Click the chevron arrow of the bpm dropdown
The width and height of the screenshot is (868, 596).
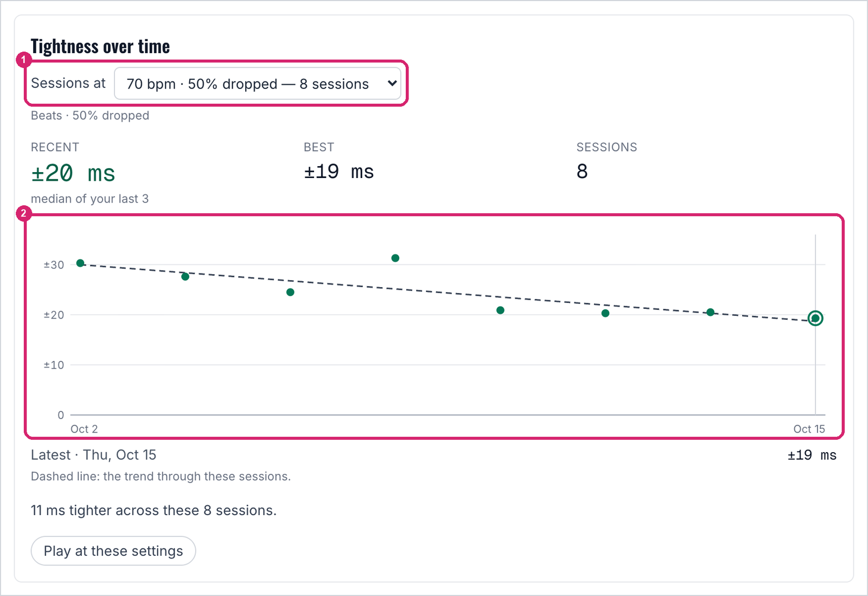pos(392,84)
